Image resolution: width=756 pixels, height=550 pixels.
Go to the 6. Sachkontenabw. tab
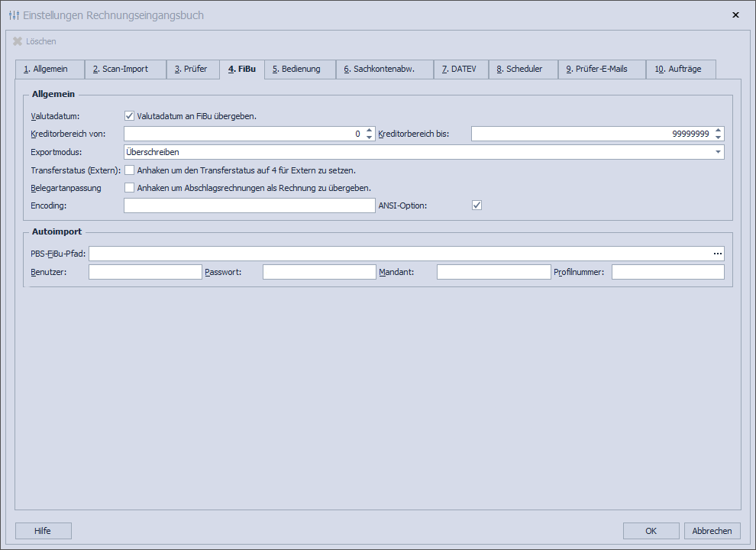[x=384, y=70]
